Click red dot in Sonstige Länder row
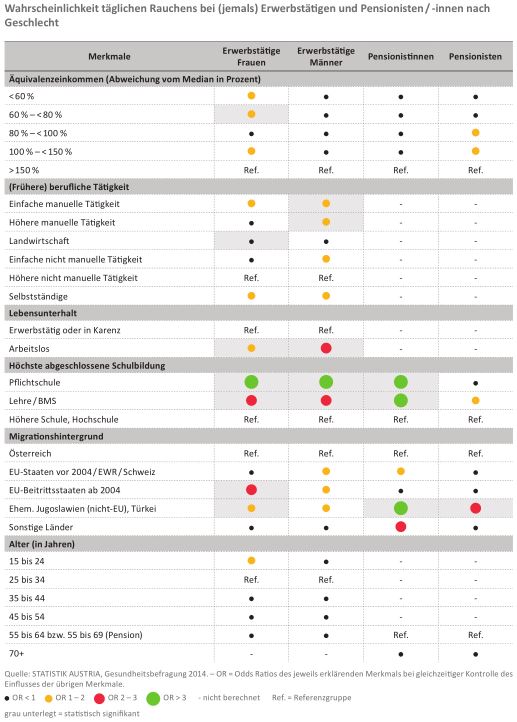Screen dimensions: 517x722 coord(401,527)
